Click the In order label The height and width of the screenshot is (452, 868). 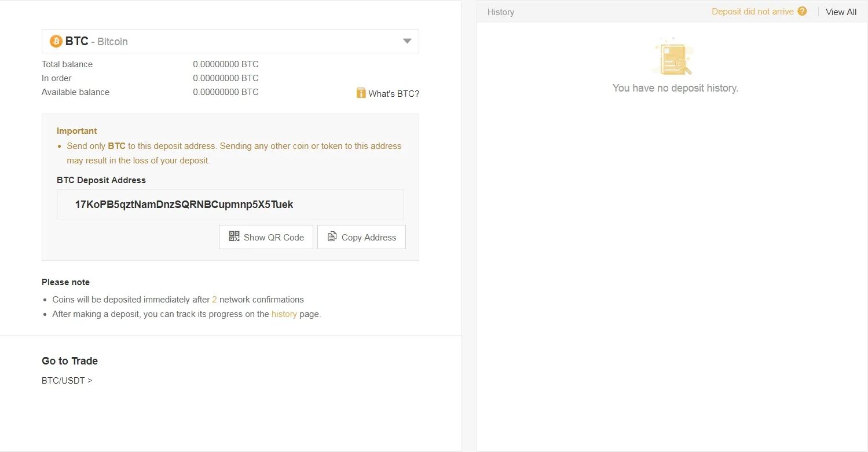coord(57,78)
